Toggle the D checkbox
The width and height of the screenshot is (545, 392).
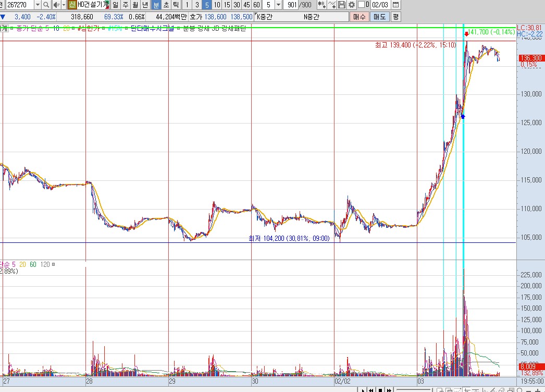(x=362, y=5)
